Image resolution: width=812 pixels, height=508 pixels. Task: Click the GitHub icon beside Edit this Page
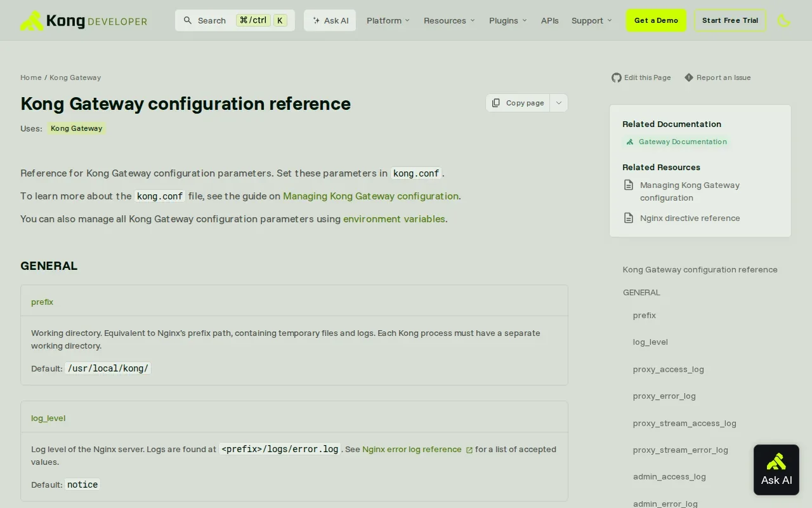click(x=617, y=77)
